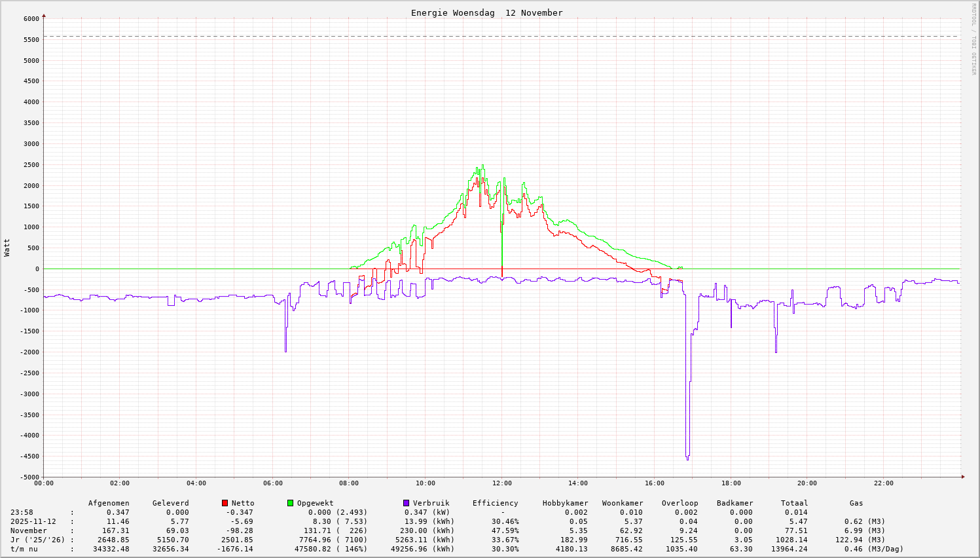Click the Badkamer column header

click(x=735, y=503)
